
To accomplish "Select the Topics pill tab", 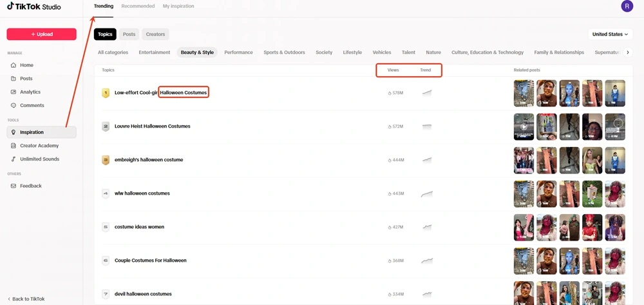I will (x=105, y=34).
